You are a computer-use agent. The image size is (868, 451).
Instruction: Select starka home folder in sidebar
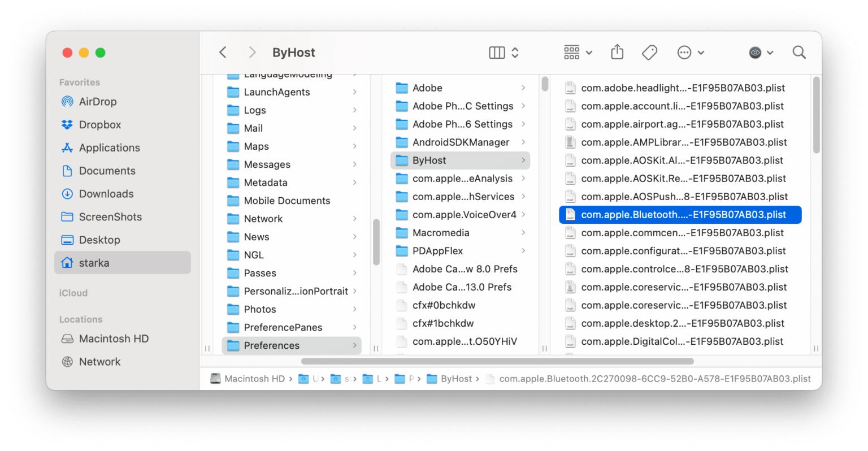[x=123, y=263]
